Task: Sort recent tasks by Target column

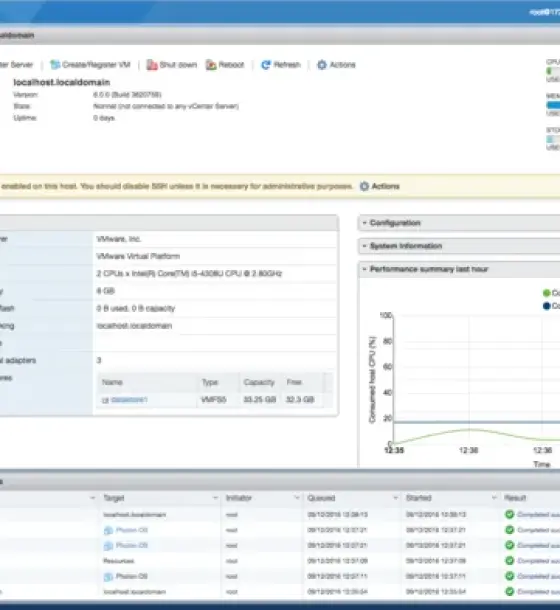Action: [114, 498]
